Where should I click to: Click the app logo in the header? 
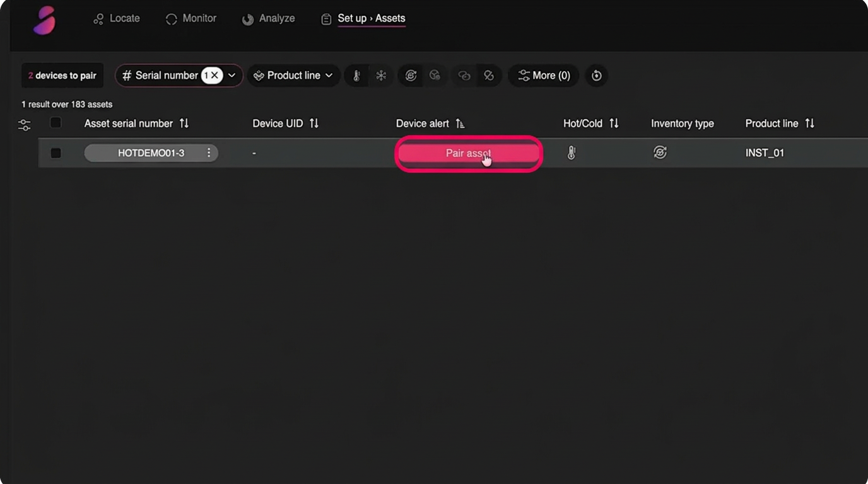coord(45,20)
